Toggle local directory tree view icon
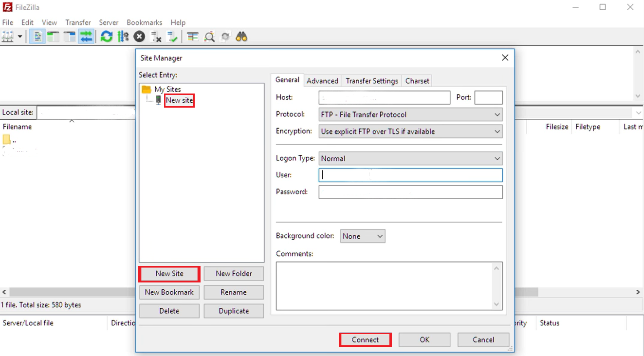Viewport: 644px width, 356px height. coord(53,37)
